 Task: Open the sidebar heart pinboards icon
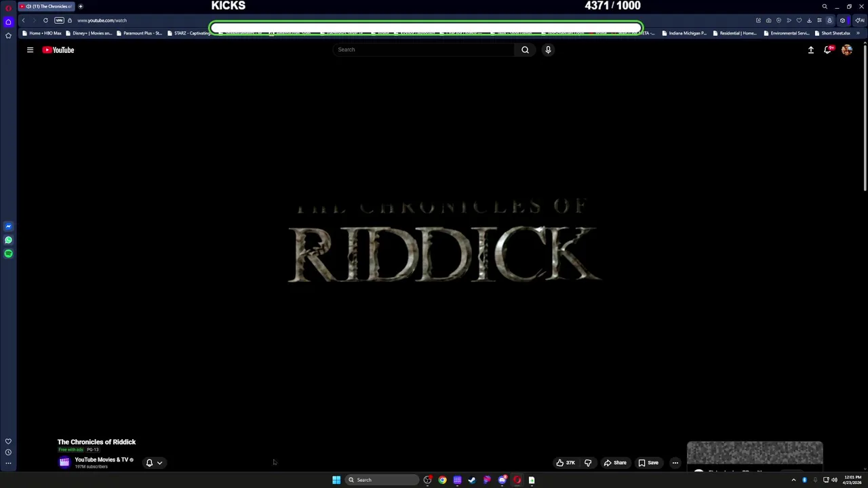(8, 441)
